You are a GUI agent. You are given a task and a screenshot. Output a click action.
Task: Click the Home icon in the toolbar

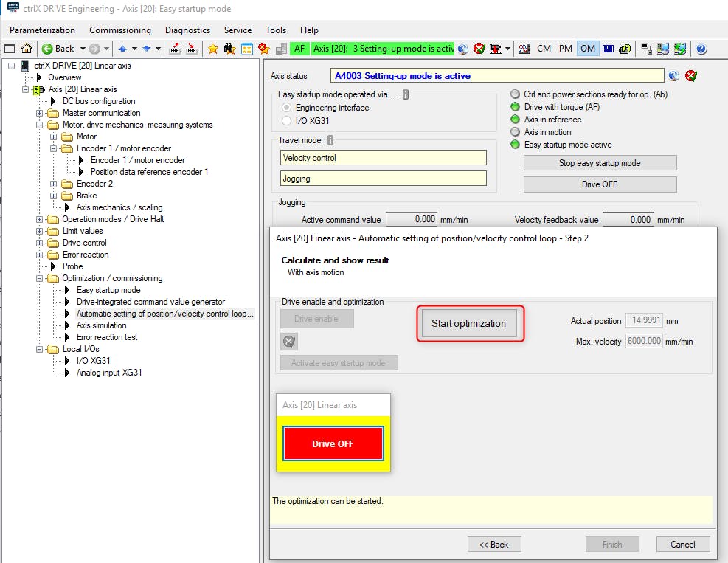(x=27, y=48)
